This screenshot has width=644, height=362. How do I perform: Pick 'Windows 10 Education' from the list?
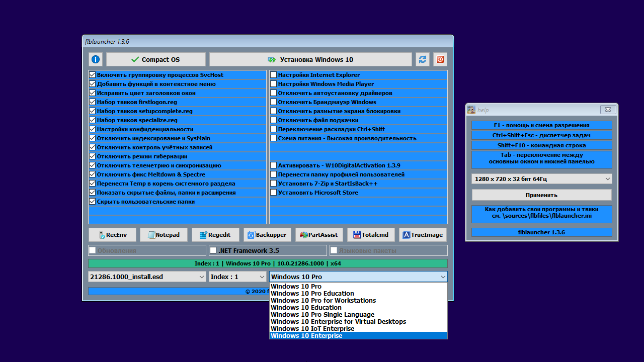coord(358,308)
